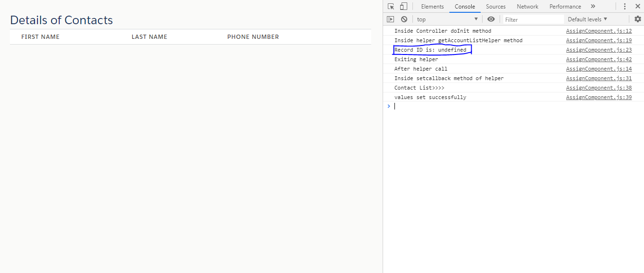
Task: Open AssignComponent.js:42 source link
Action: 599,59
